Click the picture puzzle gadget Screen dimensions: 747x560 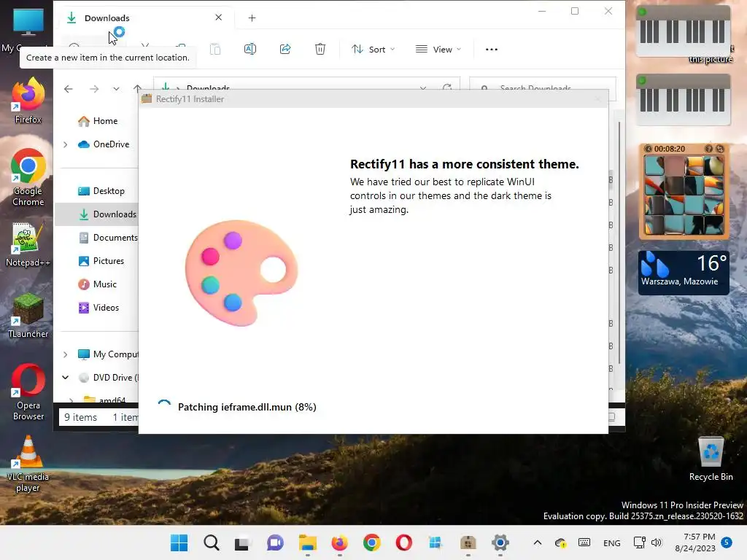coord(684,192)
